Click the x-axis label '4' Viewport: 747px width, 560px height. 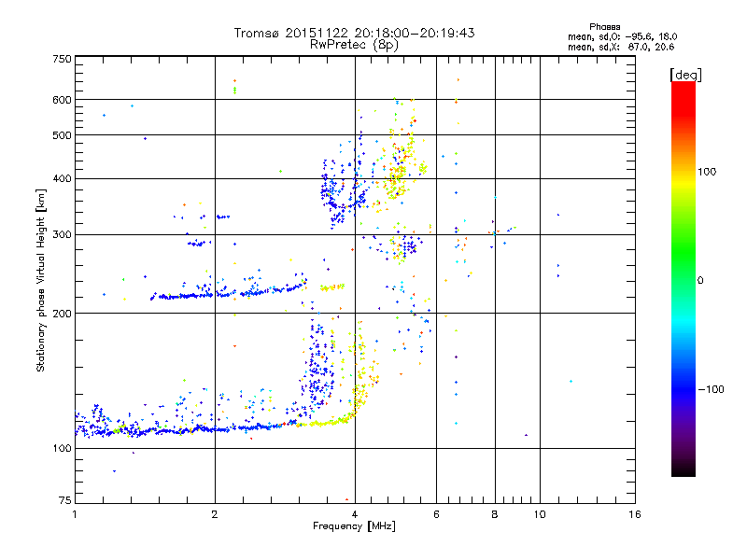coord(355,514)
